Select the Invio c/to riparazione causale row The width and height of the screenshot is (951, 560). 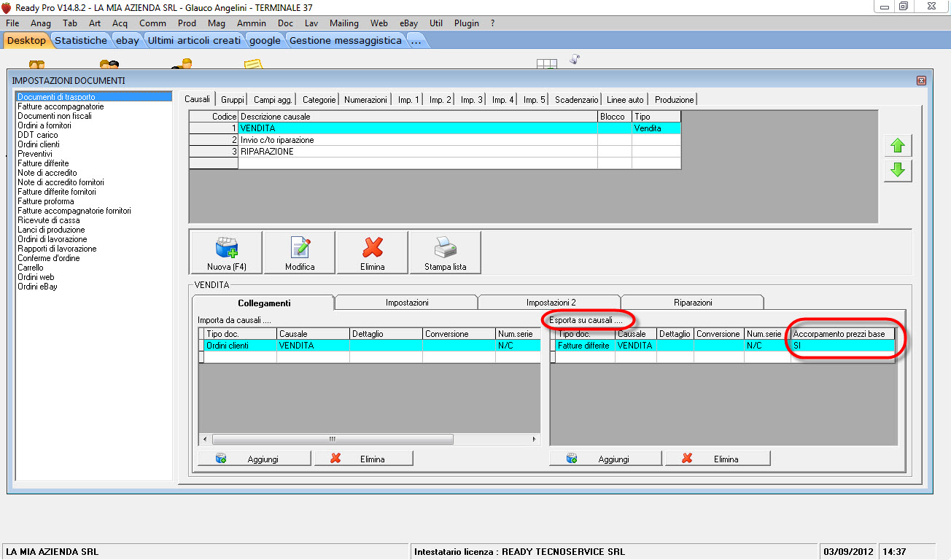coord(435,140)
